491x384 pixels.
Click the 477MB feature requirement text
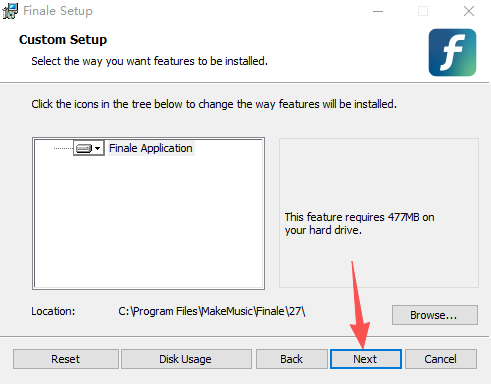click(x=359, y=224)
